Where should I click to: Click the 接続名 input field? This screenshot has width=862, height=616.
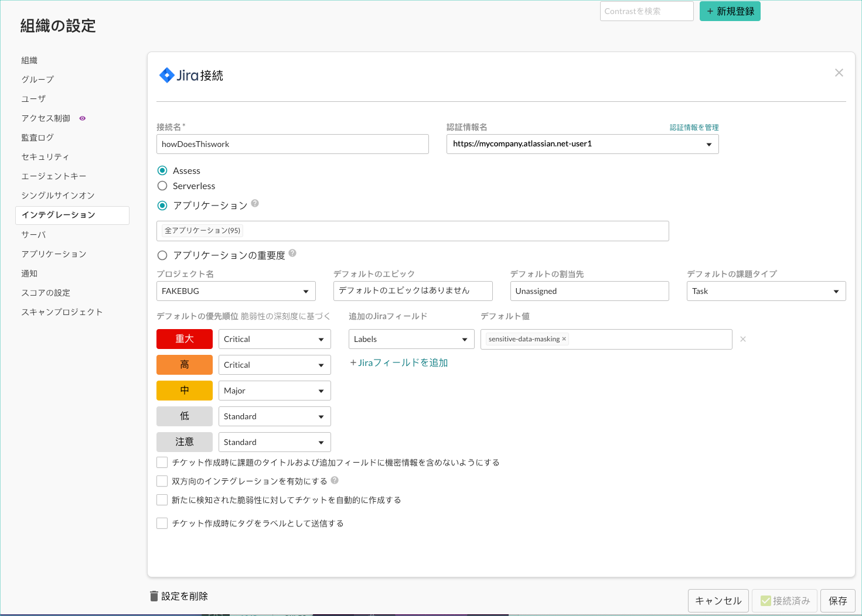tap(292, 144)
